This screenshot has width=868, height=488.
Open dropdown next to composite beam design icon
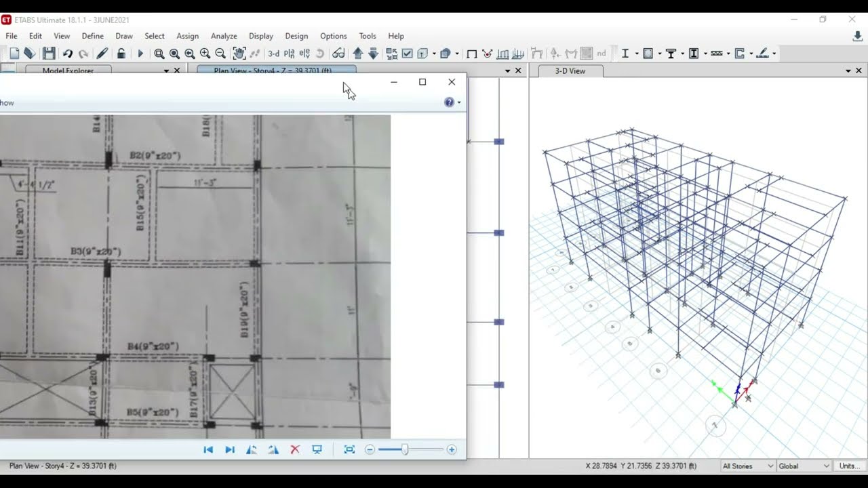point(683,54)
